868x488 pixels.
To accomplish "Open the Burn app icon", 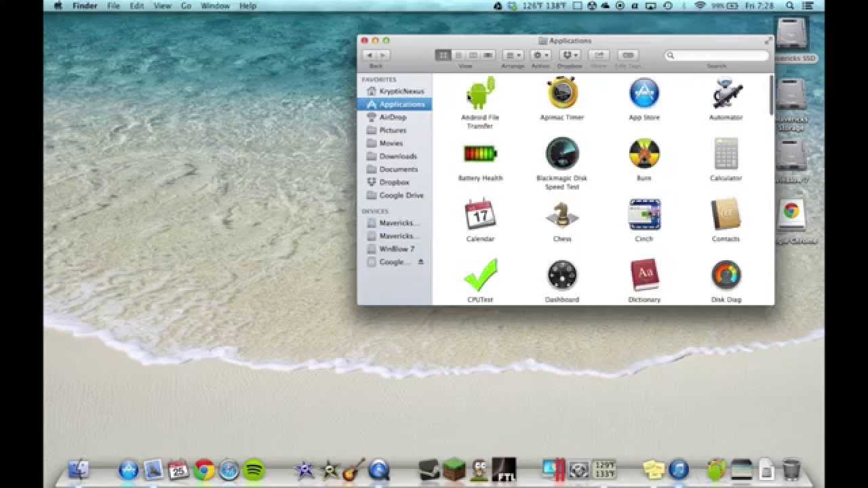I will coord(644,154).
